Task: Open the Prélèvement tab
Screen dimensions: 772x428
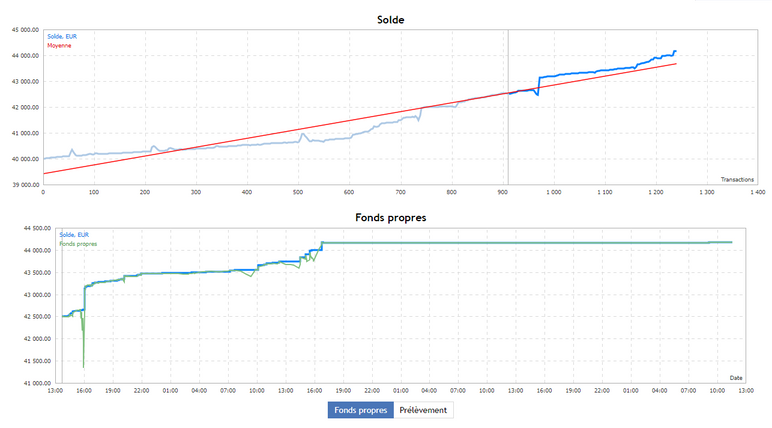Action: pos(423,410)
